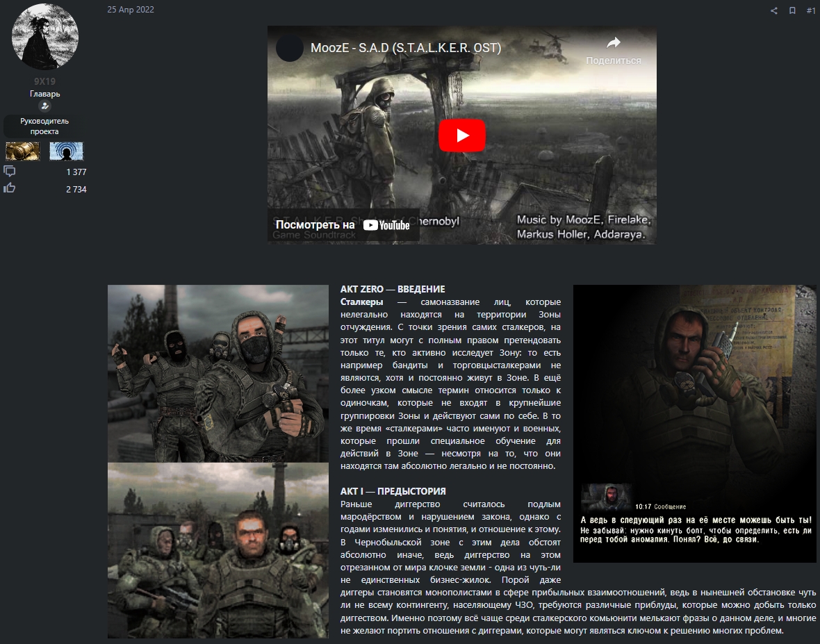Click the YouTube channel avatar in the video
The width and height of the screenshot is (820, 644).
(x=290, y=49)
